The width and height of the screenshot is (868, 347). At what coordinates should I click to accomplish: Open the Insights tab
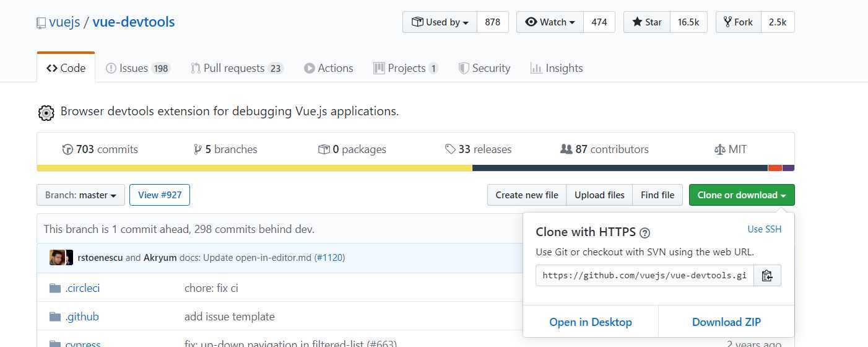pyautogui.click(x=557, y=68)
